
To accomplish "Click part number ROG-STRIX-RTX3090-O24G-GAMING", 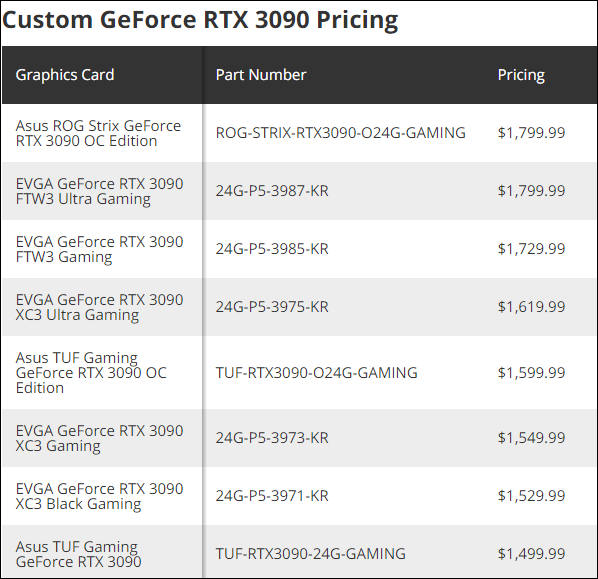I will (341, 133).
